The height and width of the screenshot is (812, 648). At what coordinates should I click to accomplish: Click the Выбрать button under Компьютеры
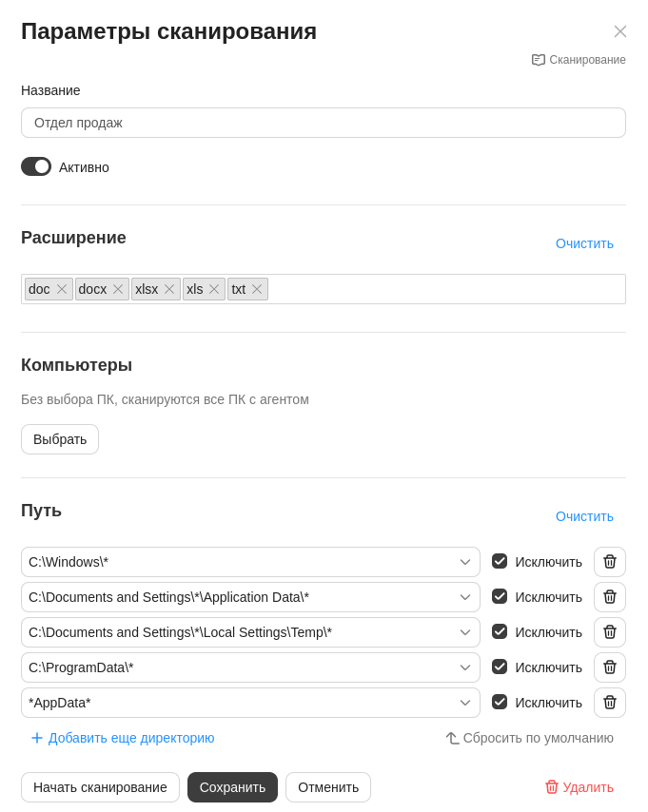[59, 439]
